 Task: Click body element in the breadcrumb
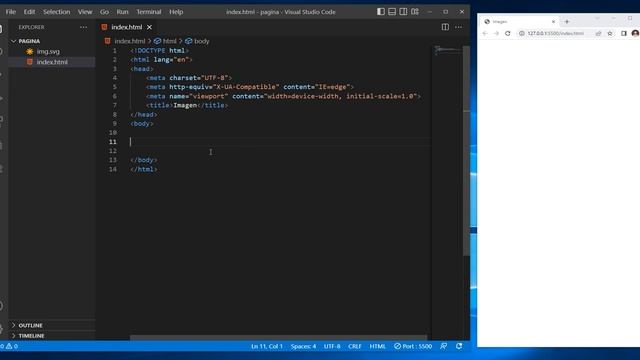(x=201, y=41)
